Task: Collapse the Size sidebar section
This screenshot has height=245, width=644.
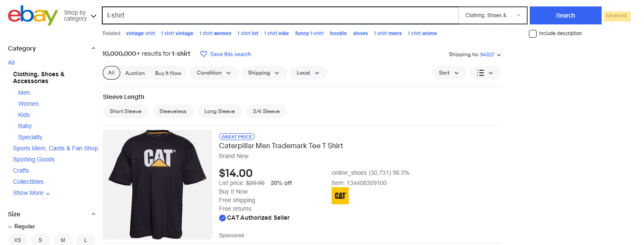Action: point(93,214)
